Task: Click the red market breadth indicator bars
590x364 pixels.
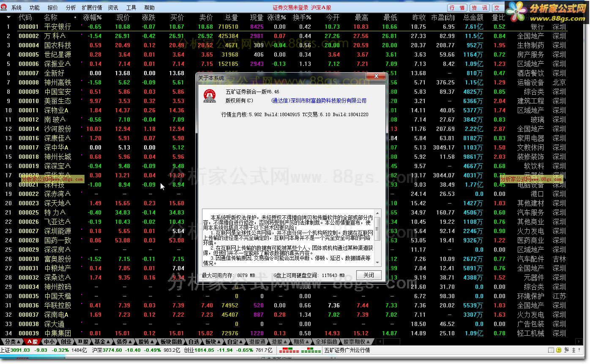Action: point(290,350)
